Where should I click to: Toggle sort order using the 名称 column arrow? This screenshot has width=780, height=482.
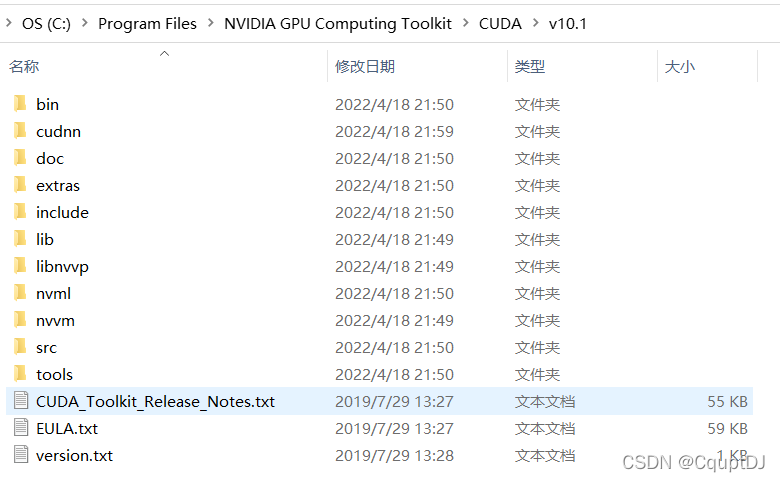pos(164,53)
